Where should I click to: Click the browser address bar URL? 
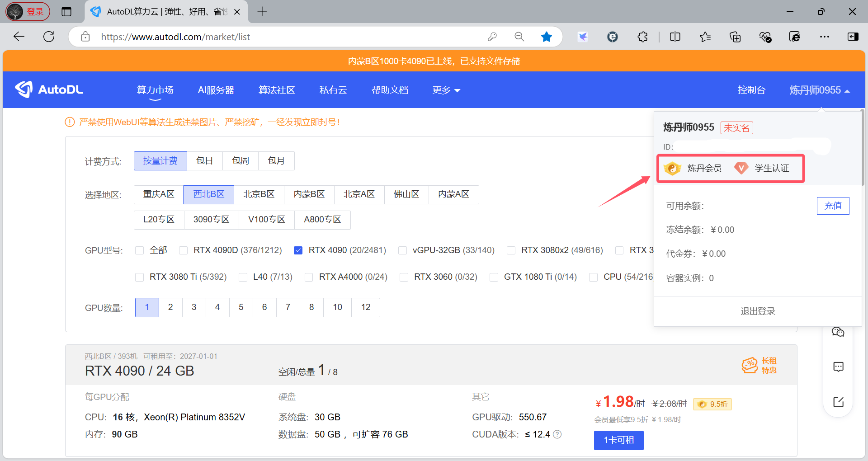(175, 37)
